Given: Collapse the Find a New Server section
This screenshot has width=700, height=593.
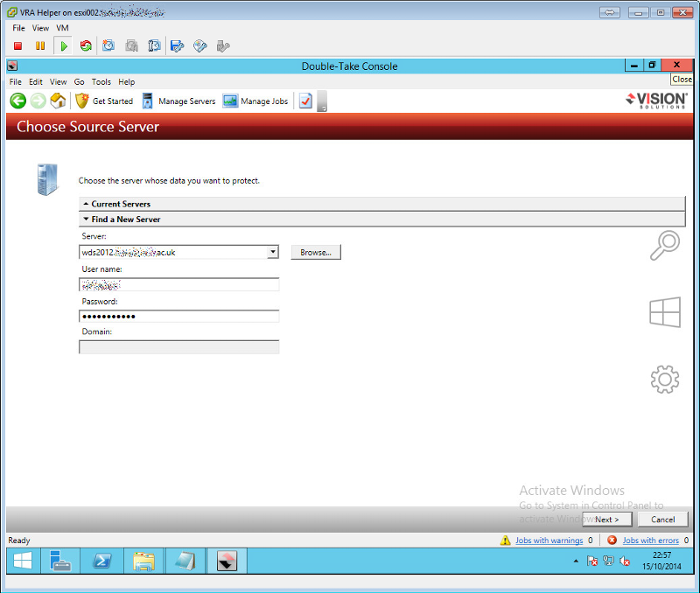Looking at the screenshot, I should pos(381,219).
